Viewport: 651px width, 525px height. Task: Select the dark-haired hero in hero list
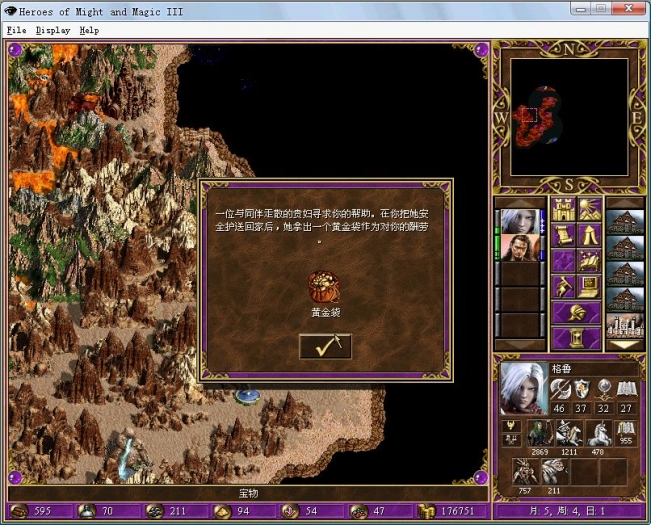[x=520, y=248]
